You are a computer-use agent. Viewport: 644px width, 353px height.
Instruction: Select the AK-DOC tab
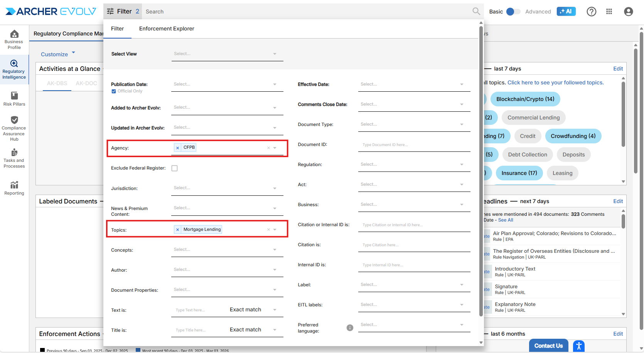86,83
